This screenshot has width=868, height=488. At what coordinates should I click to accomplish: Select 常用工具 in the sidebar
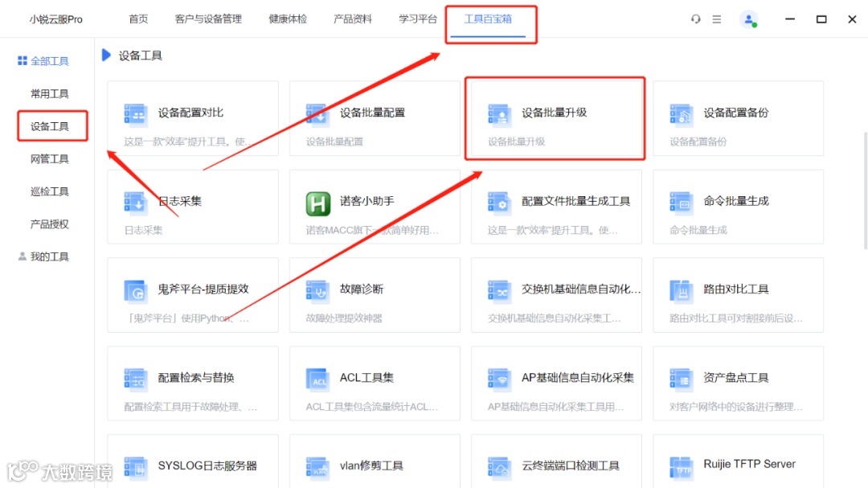click(49, 93)
